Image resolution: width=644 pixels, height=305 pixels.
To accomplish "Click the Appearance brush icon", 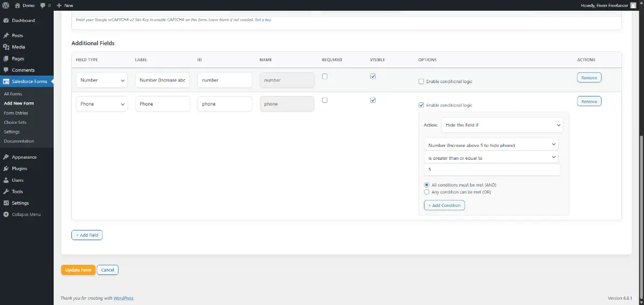I will pyautogui.click(x=6, y=157).
